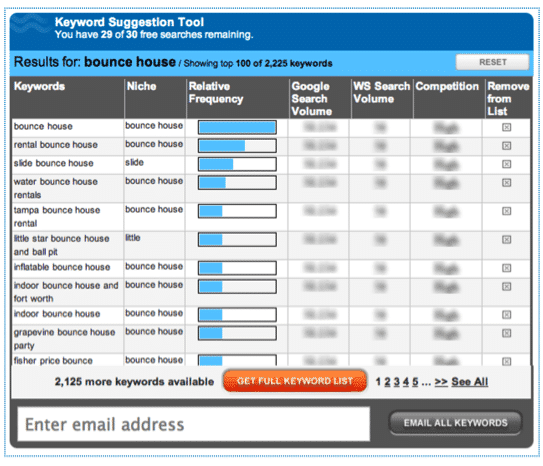Viewport: 543px width, 466px height.
Task: Remove 'tampa bounce house rental' row
Action: coord(506,211)
